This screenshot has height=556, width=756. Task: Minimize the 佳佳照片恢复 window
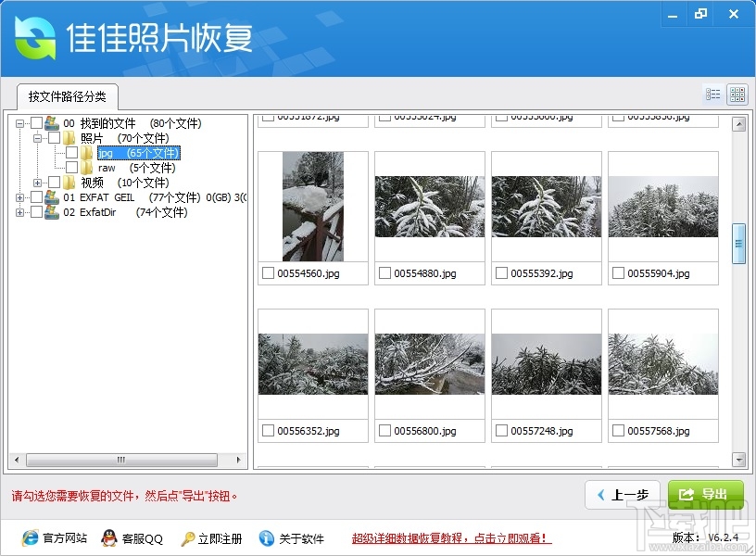673,15
